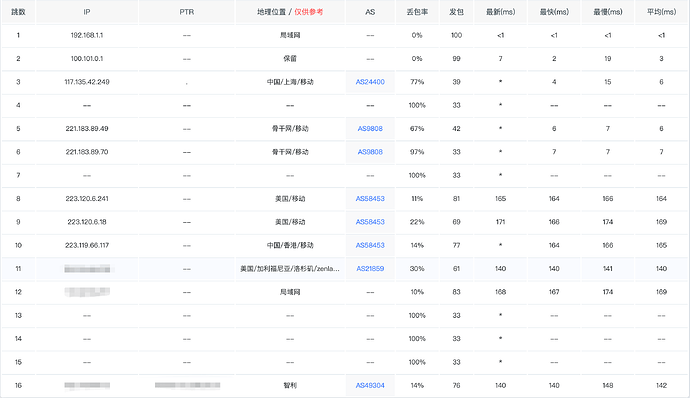Image resolution: width=690 pixels, height=398 pixels.
Task: Select the IP 100.101.0.1 cell
Action: point(87,59)
